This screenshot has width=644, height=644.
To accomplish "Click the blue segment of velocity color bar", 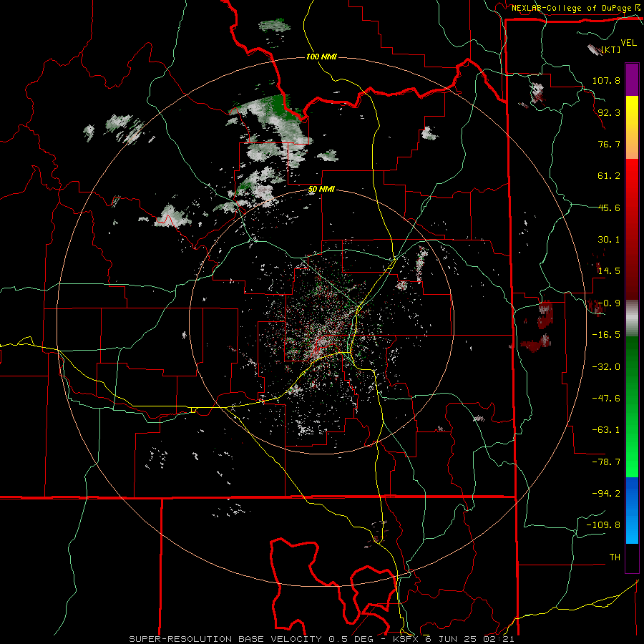I will click(632, 510).
